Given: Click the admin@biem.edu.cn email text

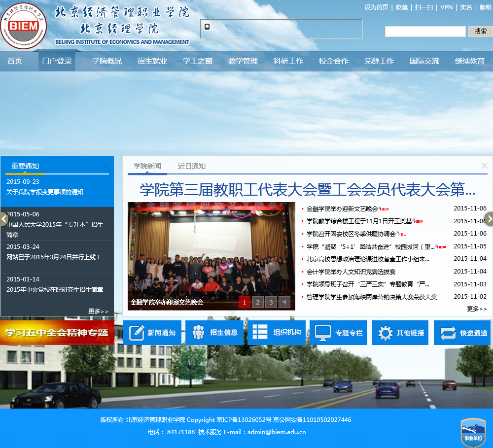Looking at the screenshot, I should 277,432.
